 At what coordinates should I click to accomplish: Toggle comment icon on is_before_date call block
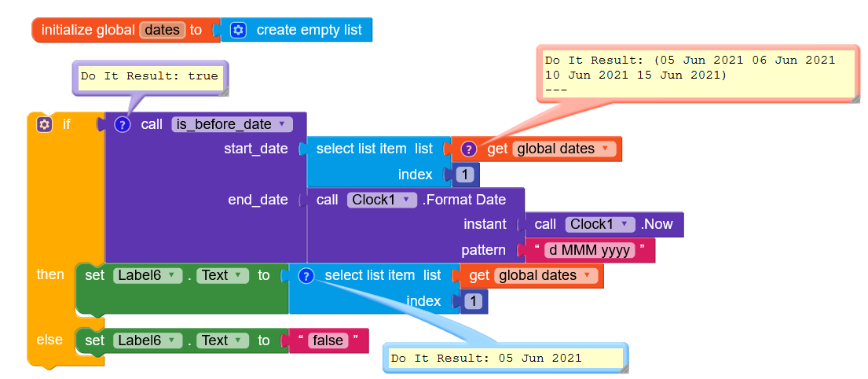pos(122,125)
